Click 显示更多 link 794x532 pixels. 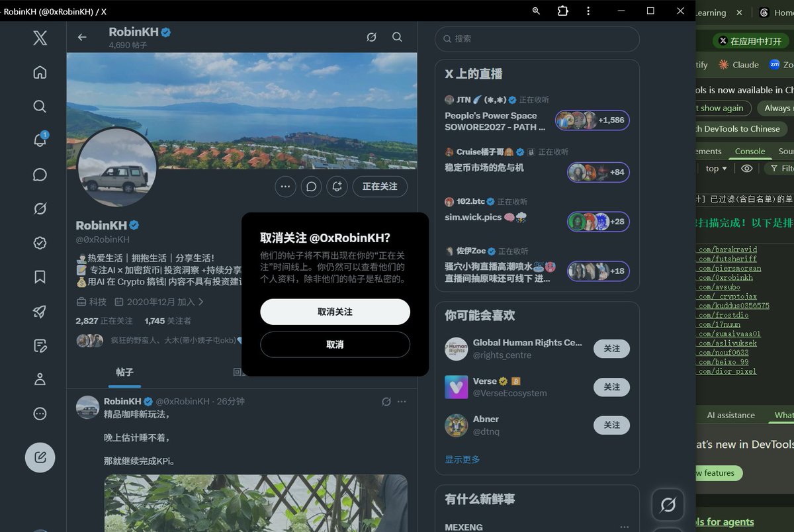pos(463,459)
